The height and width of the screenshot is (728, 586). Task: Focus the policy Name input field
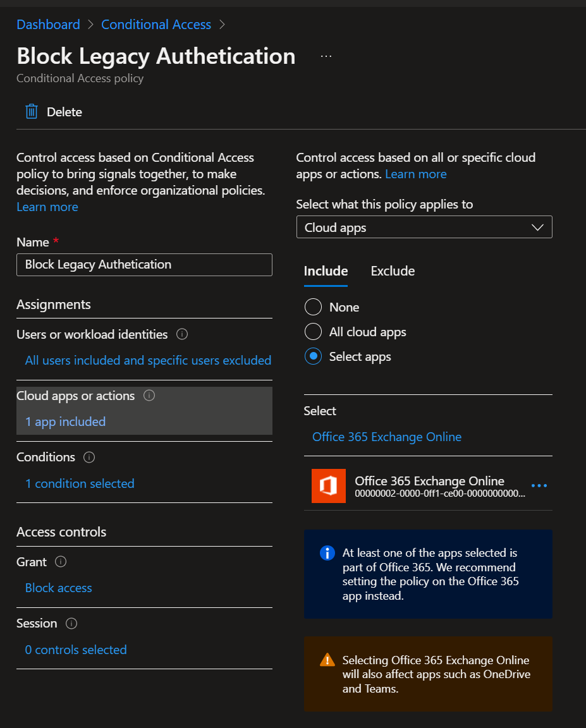(x=144, y=265)
